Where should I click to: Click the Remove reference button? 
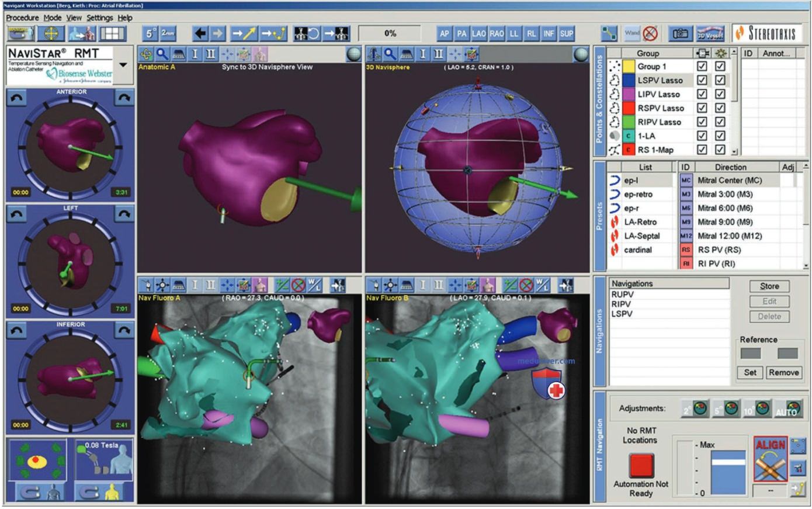point(783,372)
